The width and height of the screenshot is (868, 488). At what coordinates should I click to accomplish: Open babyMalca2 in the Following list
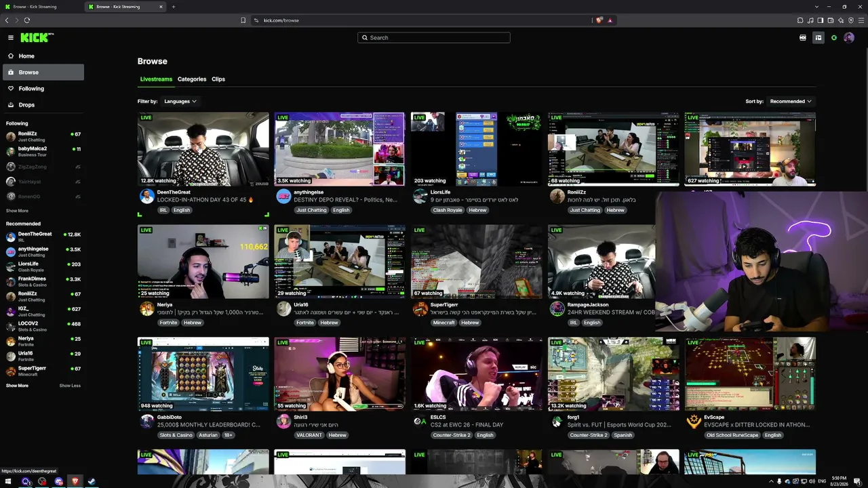[43, 152]
